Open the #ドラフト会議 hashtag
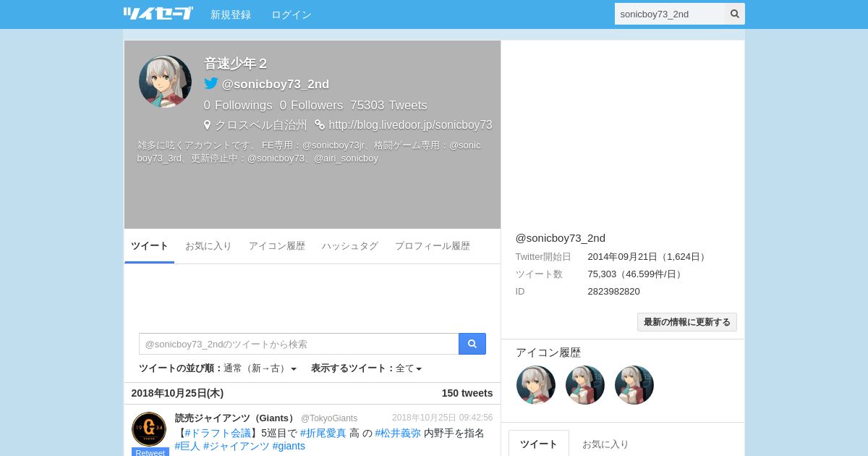 (218, 433)
